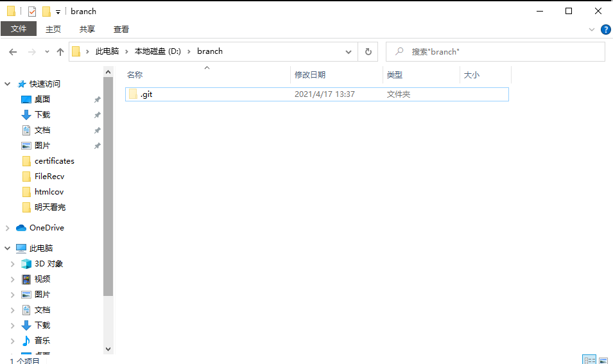Open 图片 under quick access
The width and height of the screenshot is (613, 364).
tap(42, 146)
